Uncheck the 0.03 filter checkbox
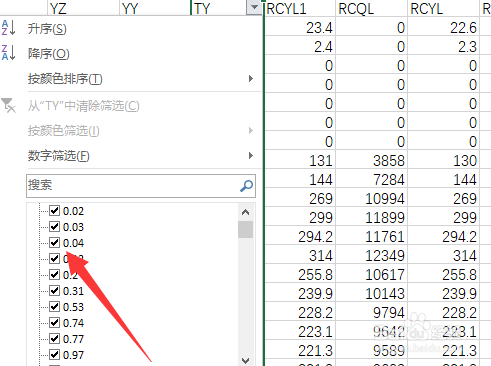This screenshot has height=366, width=491. [x=54, y=227]
